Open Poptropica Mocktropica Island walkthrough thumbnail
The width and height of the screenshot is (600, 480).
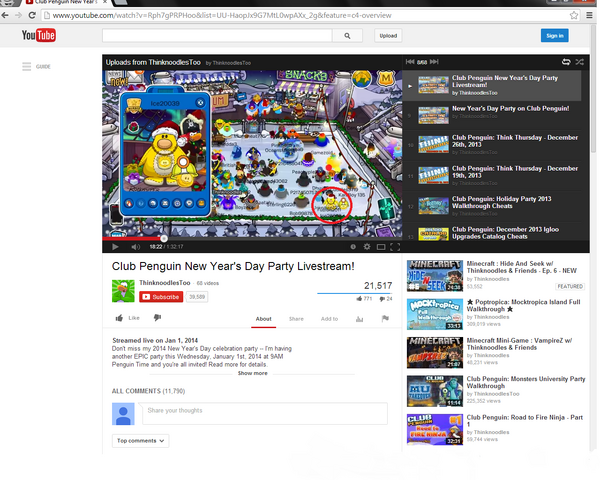pyautogui.click(x=435, y=314)
